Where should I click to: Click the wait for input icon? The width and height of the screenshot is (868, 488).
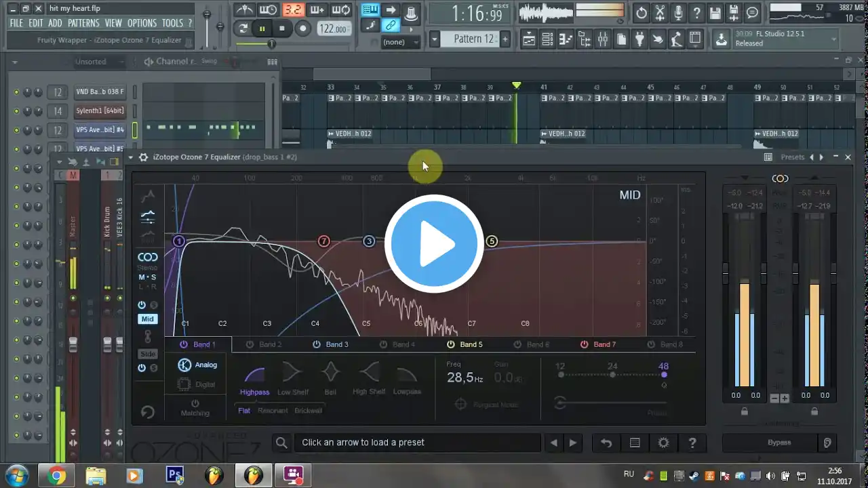(x=269, y=9)
